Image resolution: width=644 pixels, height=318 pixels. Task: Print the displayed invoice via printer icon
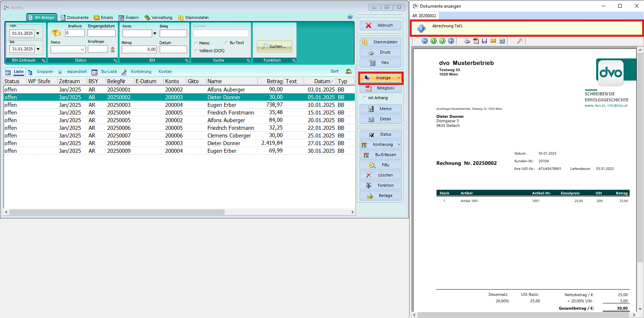pyautogui.click(x=467, y=41)
